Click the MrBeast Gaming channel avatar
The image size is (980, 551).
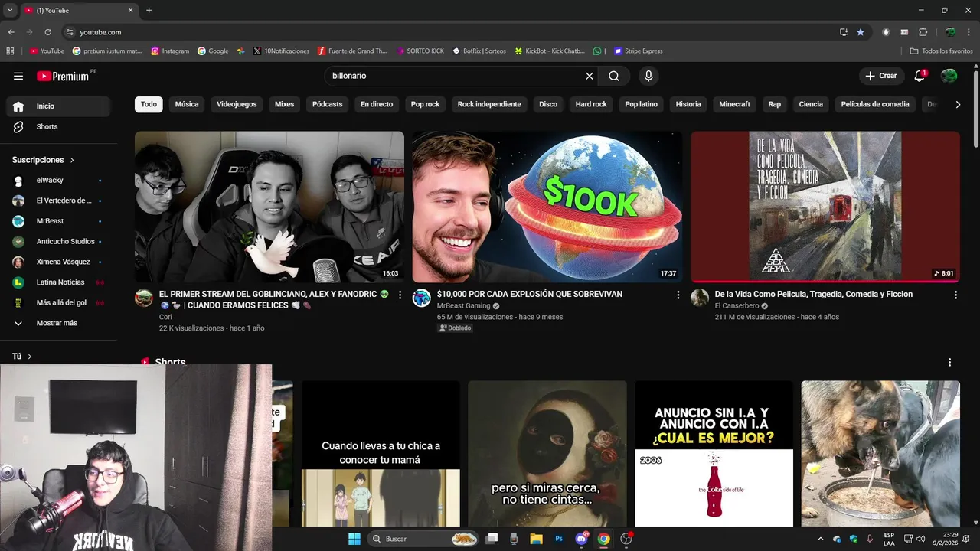pos(422,298)
